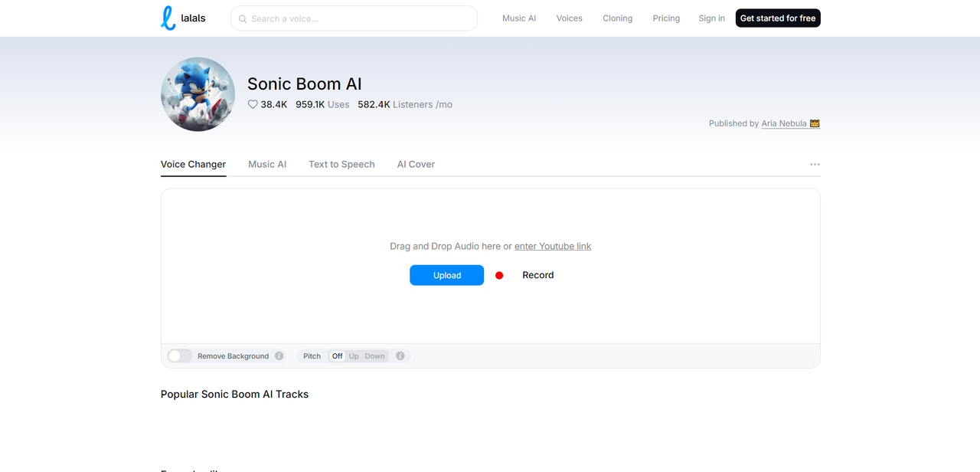The width and height of the screenshot is (980, 472).
Task: Click Get started for free button
Action: 778,18
